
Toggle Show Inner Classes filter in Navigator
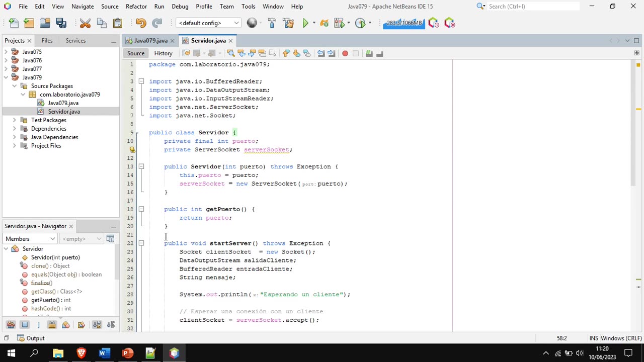[65, 325]
